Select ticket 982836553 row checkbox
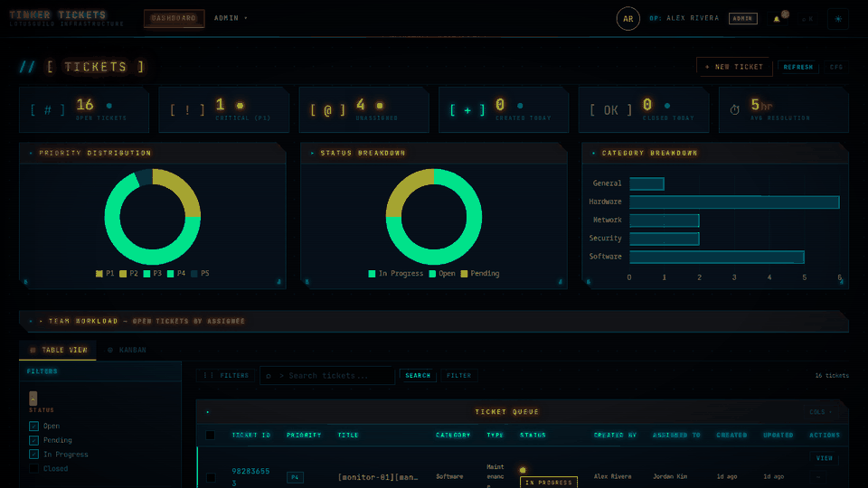 pyautogui.click(x=211, y=477)
